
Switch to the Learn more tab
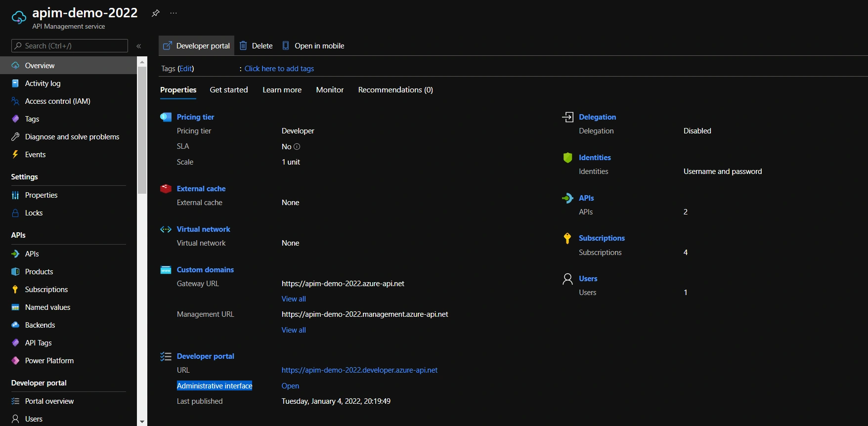click(282, 90)
